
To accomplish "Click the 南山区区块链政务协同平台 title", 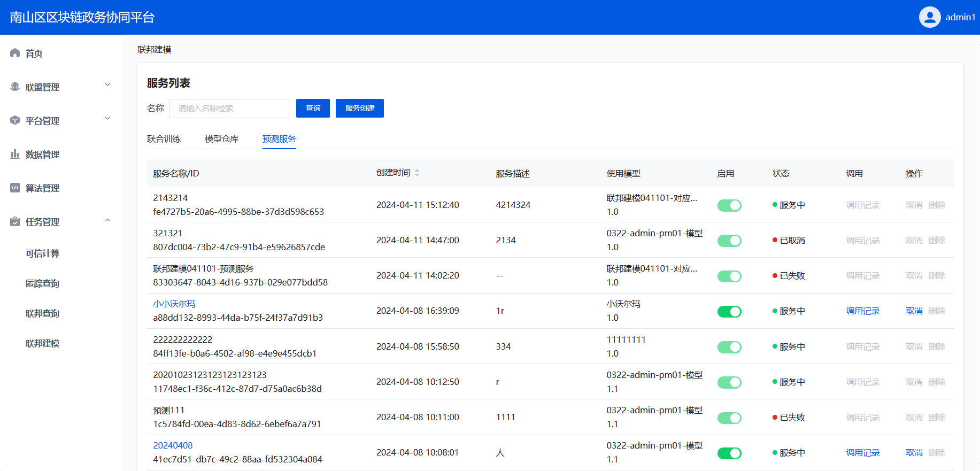I will [82, 18].
